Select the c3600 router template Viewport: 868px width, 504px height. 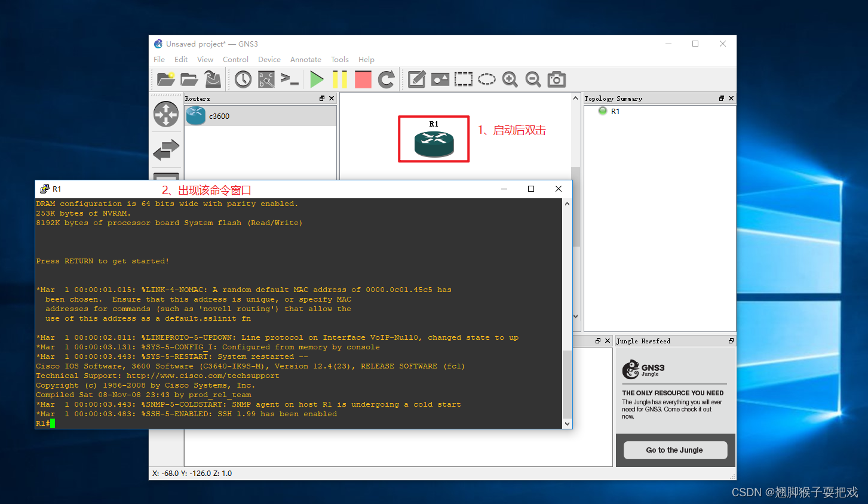260,116
